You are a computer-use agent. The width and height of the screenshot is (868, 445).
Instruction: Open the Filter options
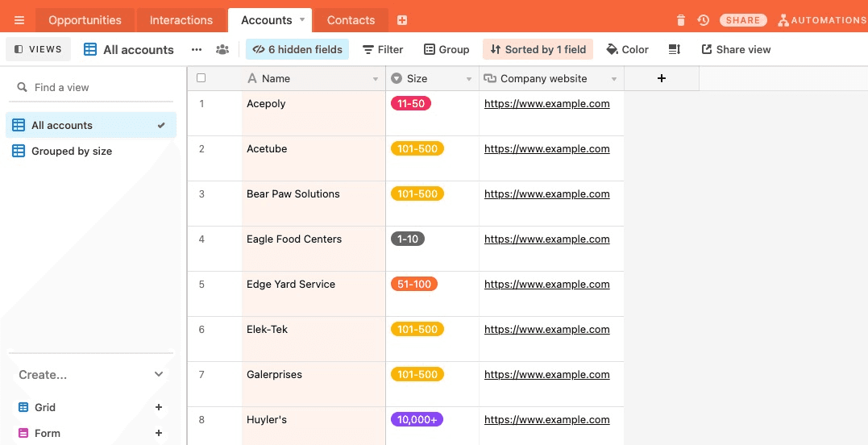coord(383,49)
